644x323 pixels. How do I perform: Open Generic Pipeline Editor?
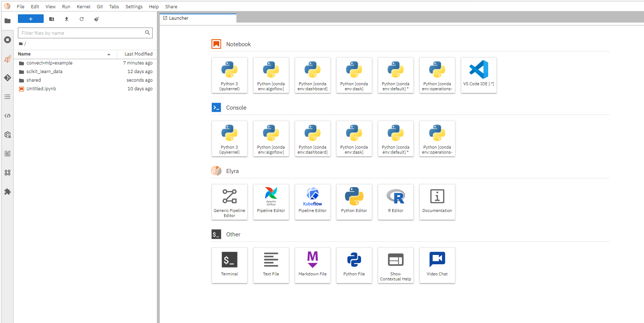230,202
